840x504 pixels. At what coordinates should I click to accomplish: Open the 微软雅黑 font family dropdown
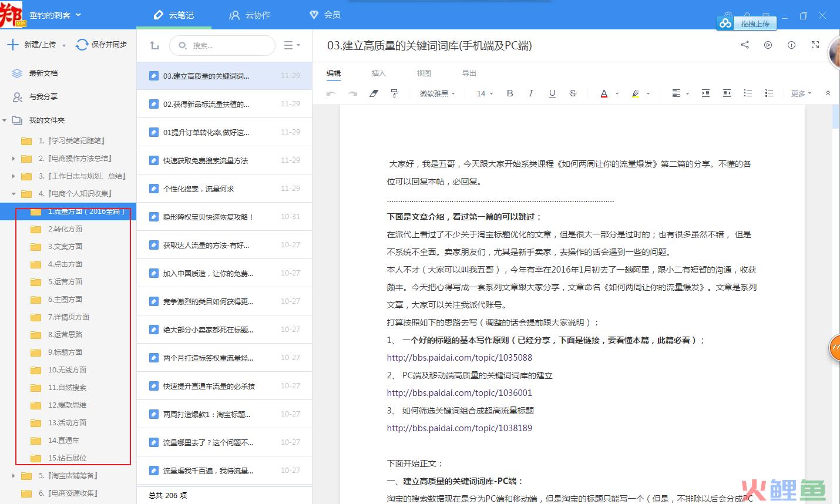coord(437,93)
